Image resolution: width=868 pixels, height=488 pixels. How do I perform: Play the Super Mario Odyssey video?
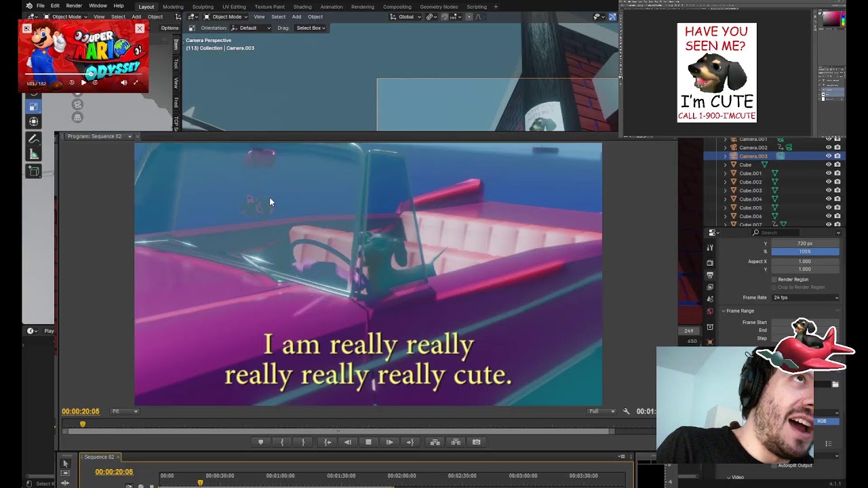pos(83,83)
